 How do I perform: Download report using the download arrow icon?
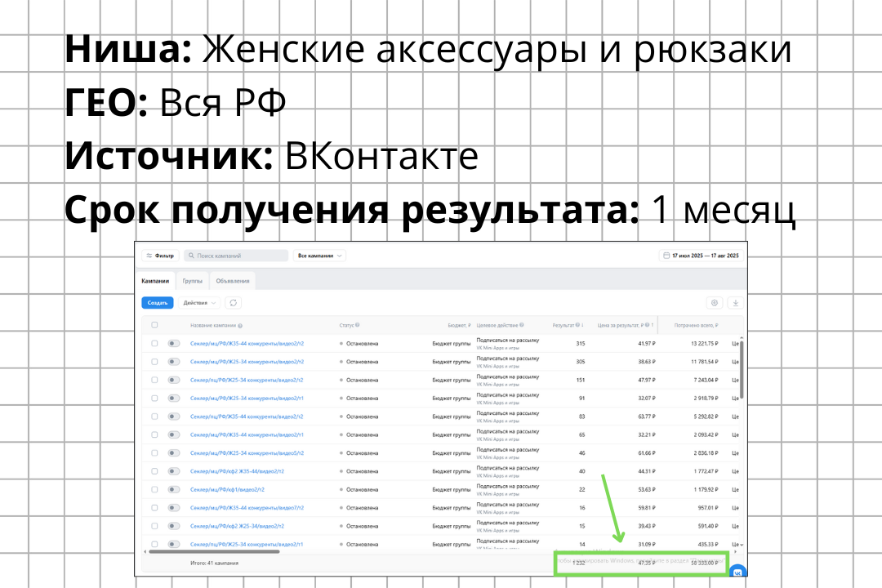735,303
